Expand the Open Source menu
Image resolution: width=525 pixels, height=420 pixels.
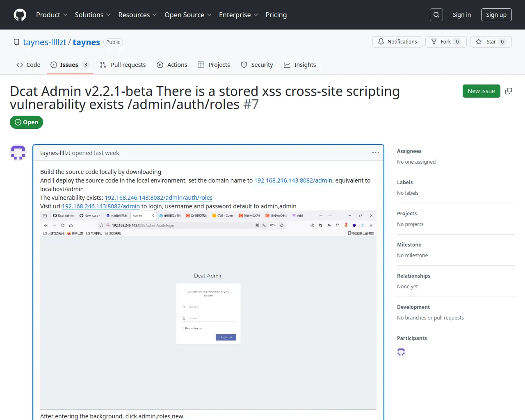point(188,15)
